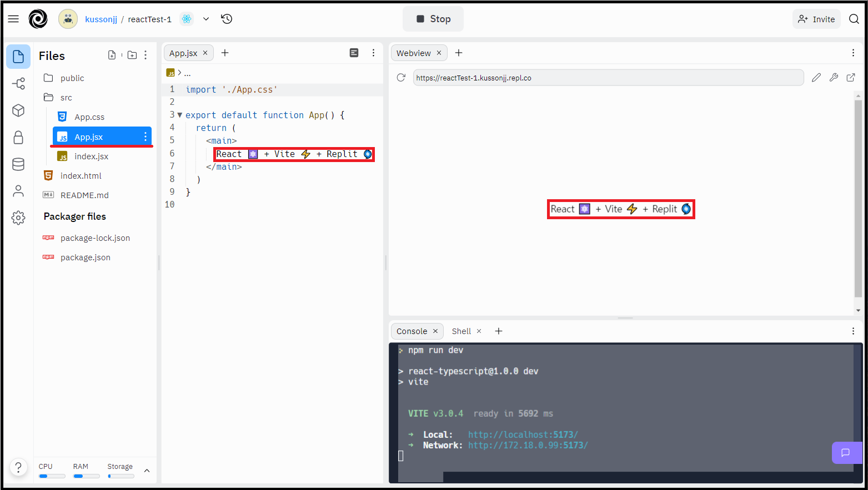Open the Console pane three-dot menu
868x490 pixels.
pyautogui.click(x=853, y=331)
